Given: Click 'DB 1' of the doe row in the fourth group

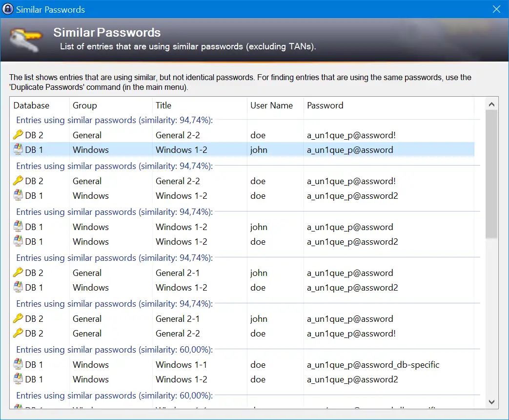Looking at the screenshot, I should (x=34, y=288).
